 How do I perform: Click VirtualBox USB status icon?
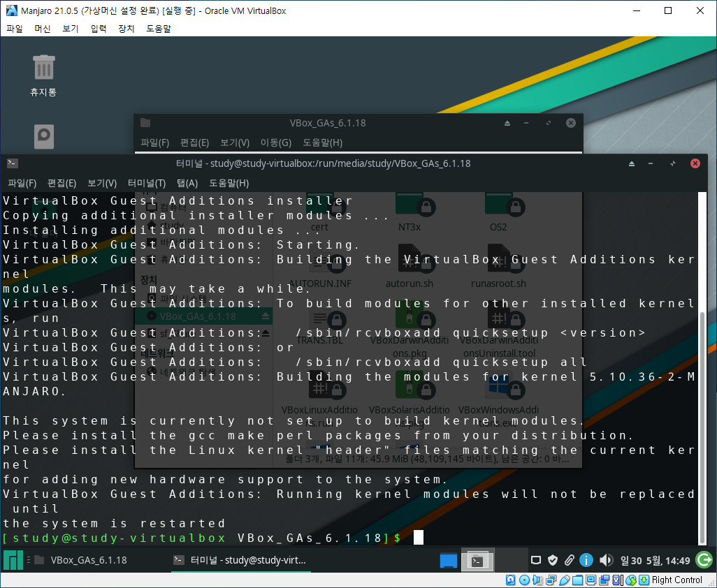(x=564, y=580)
